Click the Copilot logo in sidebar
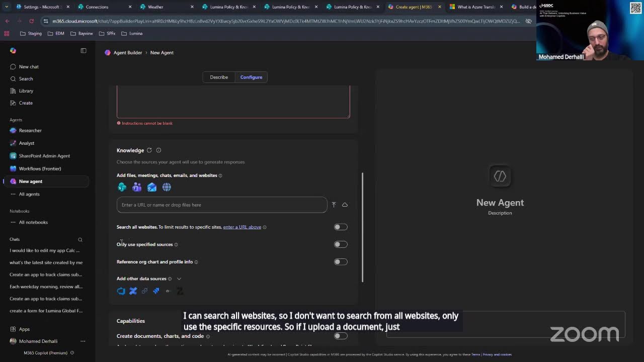Screen dimensions: 644x362 coord(13,51)
